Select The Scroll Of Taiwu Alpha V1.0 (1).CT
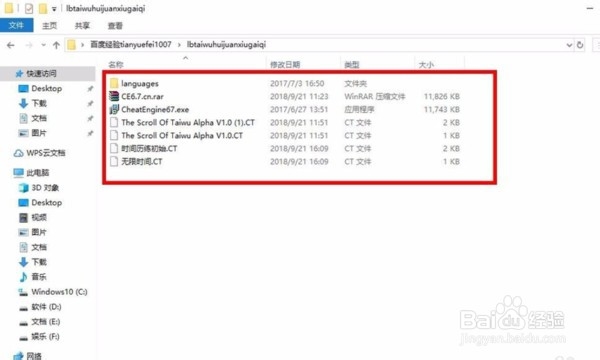The image size is (600, 360). (188, 122)
